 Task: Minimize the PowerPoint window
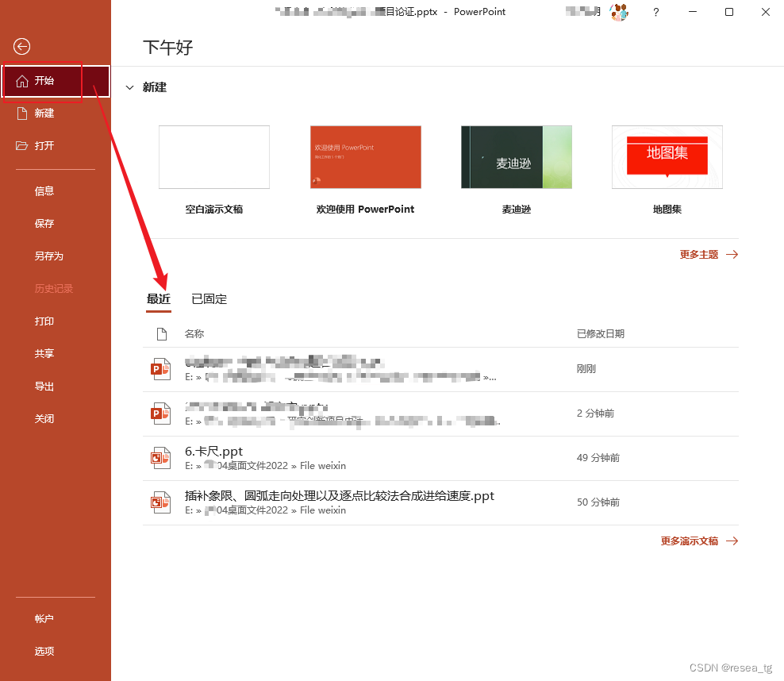(x=693, y=12)
